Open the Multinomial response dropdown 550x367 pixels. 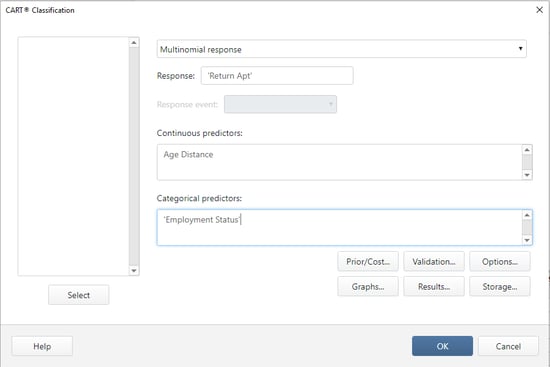(x=341, y=49)
